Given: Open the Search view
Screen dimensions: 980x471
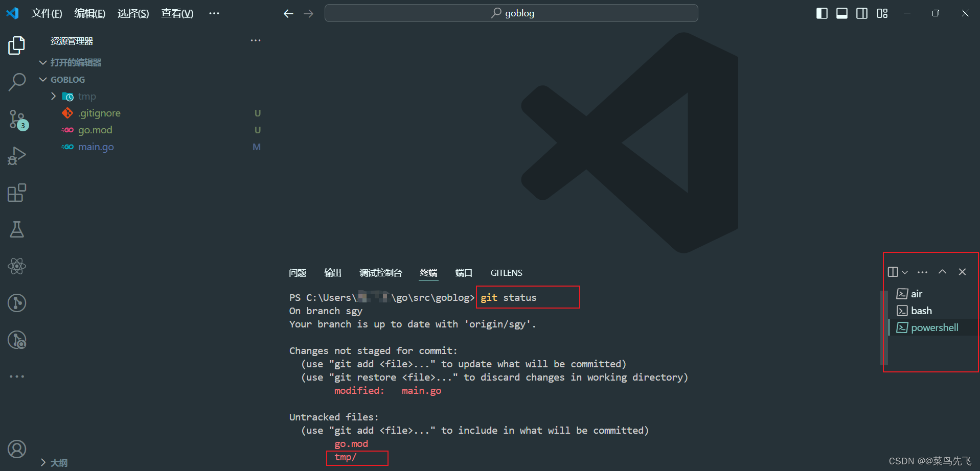Looking at the screenshot, I should coord(16,82).
